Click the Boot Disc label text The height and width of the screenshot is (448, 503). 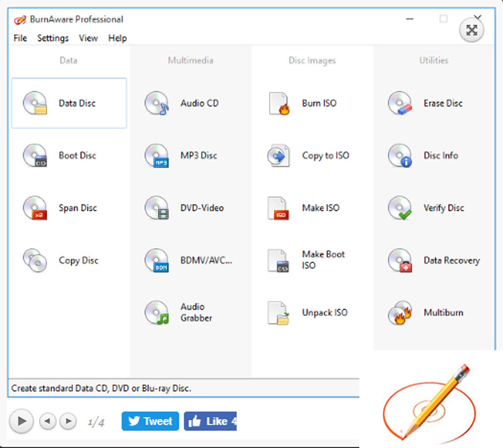[x=77, y=155]
